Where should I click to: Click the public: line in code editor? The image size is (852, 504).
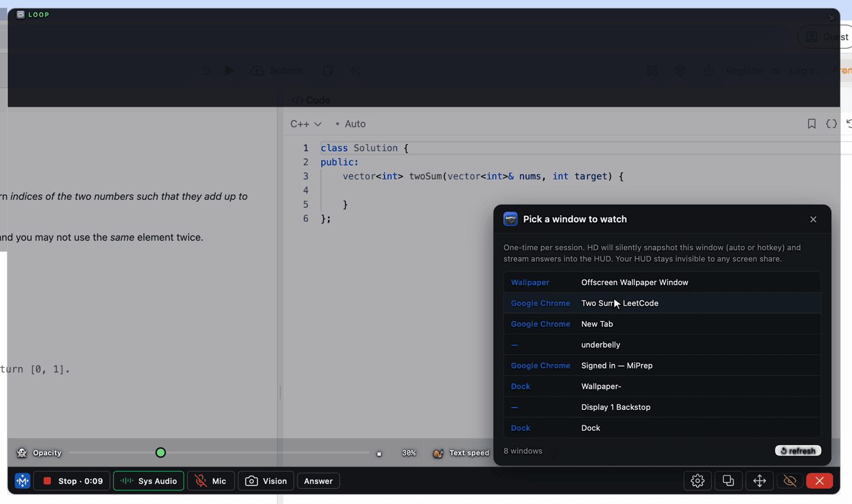(x=340, y=162)
